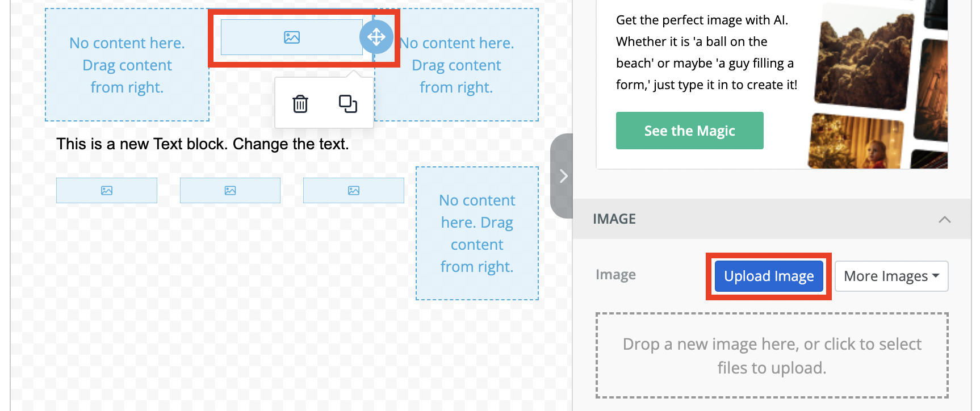Click the Upload Image button

click(769, 276)
